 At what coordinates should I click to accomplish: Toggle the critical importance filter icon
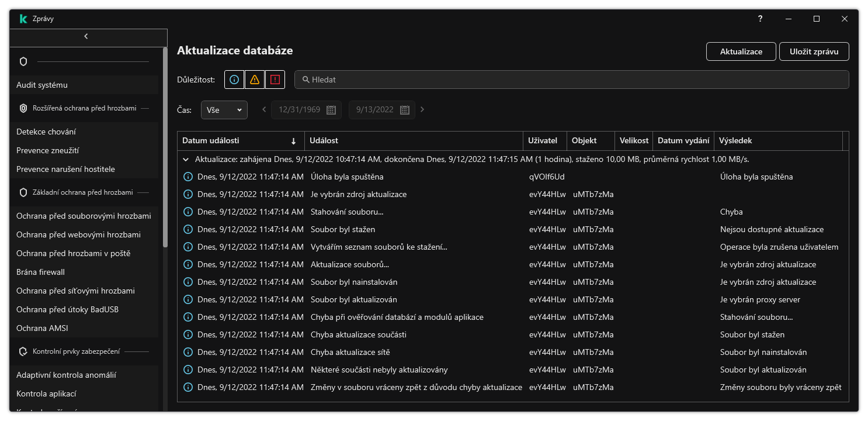(x=275, y=80)
